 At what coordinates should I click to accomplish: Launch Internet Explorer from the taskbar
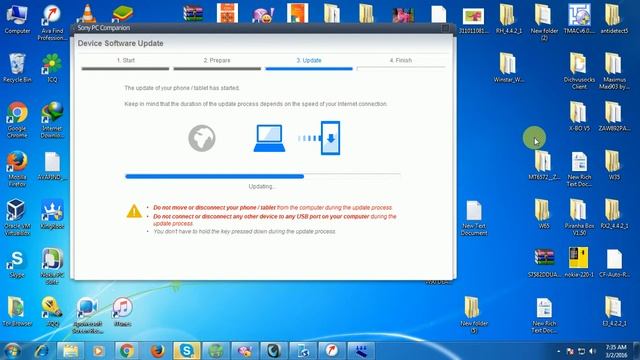click(x=42, y=351)
